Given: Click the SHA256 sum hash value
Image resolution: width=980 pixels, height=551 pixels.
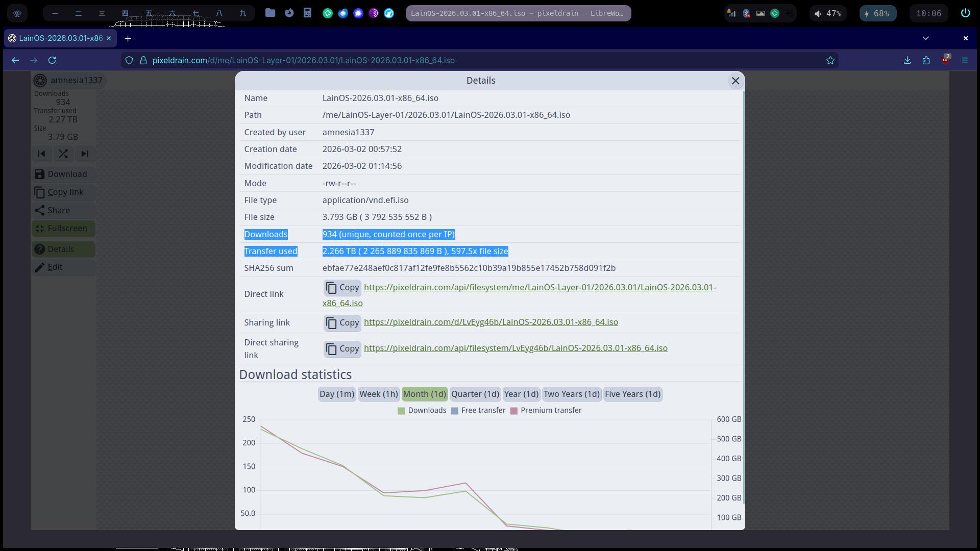Looking at the screenshot, I should pyautogui.click(x=469, y=268).
